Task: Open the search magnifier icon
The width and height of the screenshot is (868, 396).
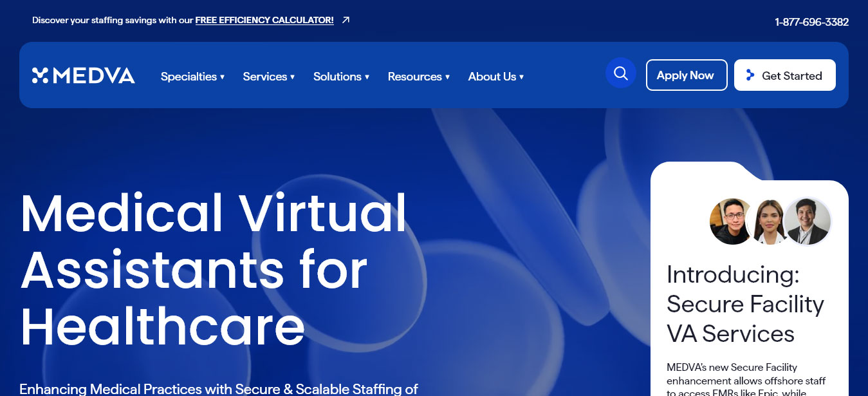Action: (621, 73)
